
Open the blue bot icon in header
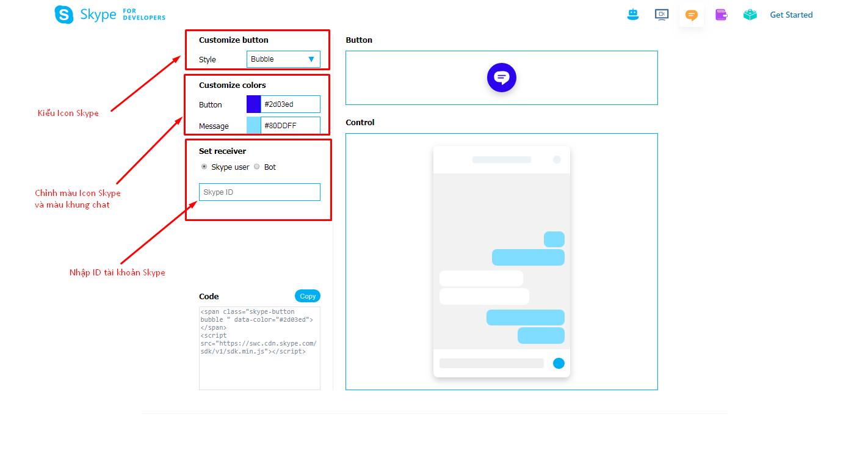[633, 15]
